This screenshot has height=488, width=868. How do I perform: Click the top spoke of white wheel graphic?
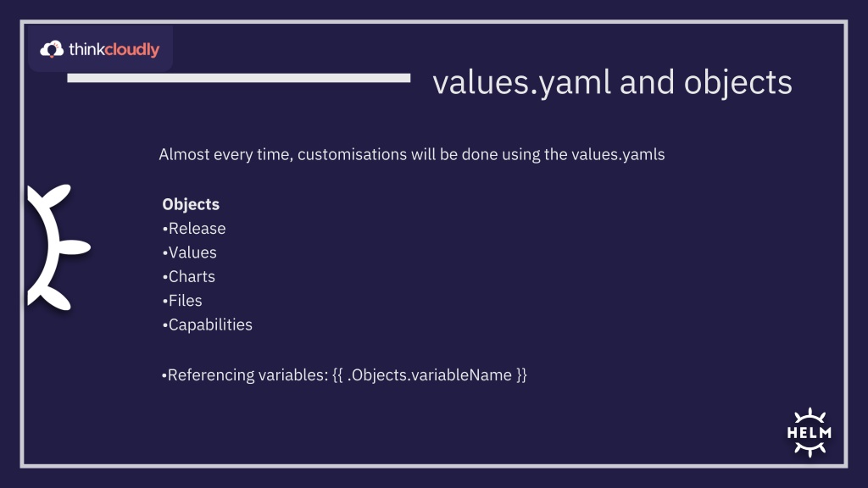click(x=57, y=197)
